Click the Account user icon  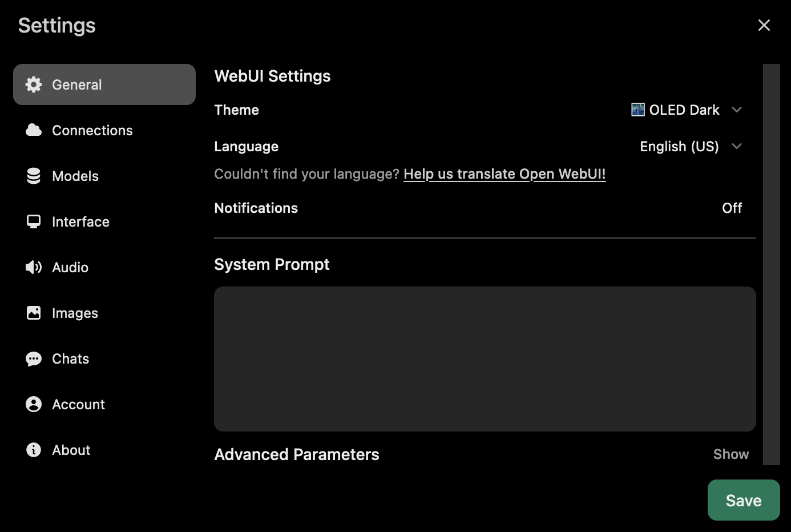click(34, 404)
